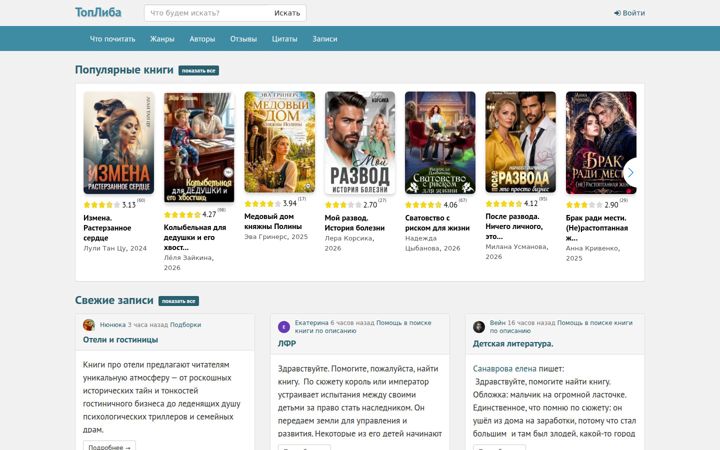Open the Отзывы menu item
The width and height of the screenshot is (720, 450).
click(243, 39)
